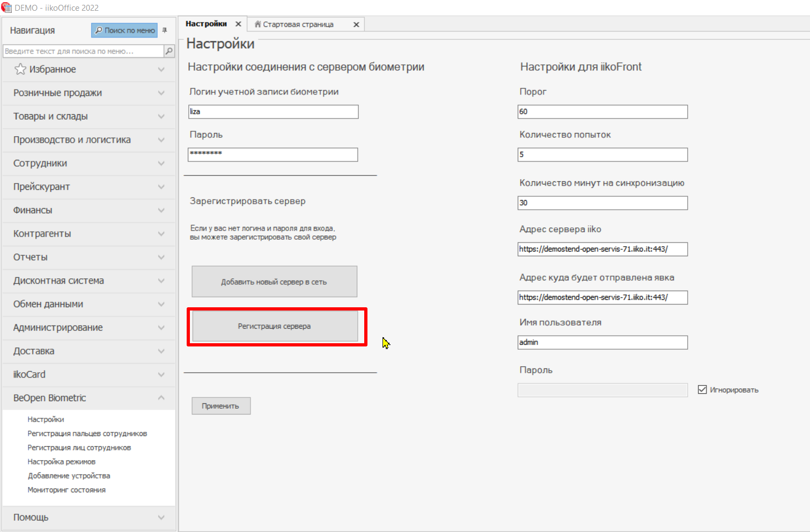Pin the navigation panel with pushpin icon
This screenshot has width=810, height=532.
(x=165, y=31)
